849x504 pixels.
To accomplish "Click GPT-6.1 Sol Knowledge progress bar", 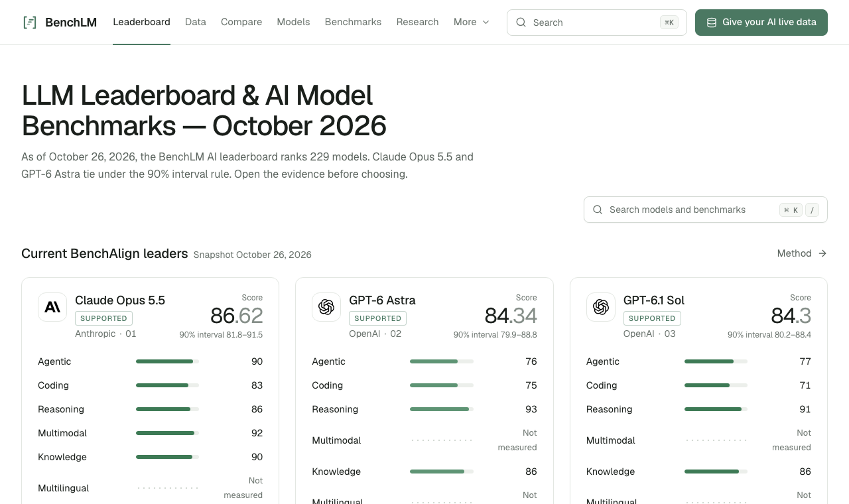I will click(x=716, y=472).
